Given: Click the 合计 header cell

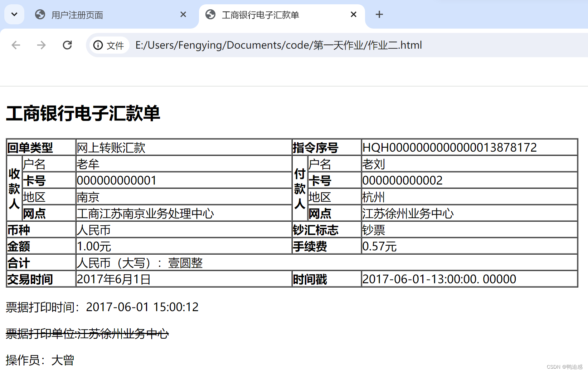Looking at the screenshot, I should (41, 262).
